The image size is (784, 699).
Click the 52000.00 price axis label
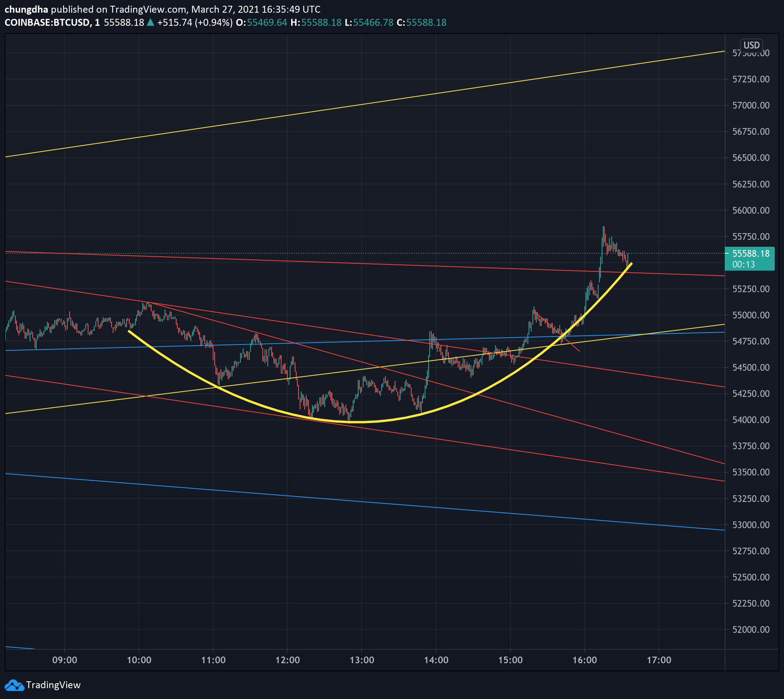[x=751, y=630]
